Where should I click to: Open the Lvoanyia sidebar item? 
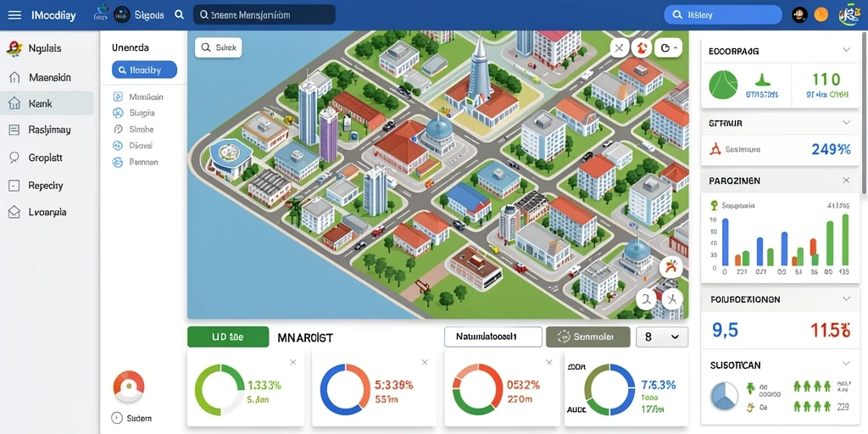[x=47, y=212]
